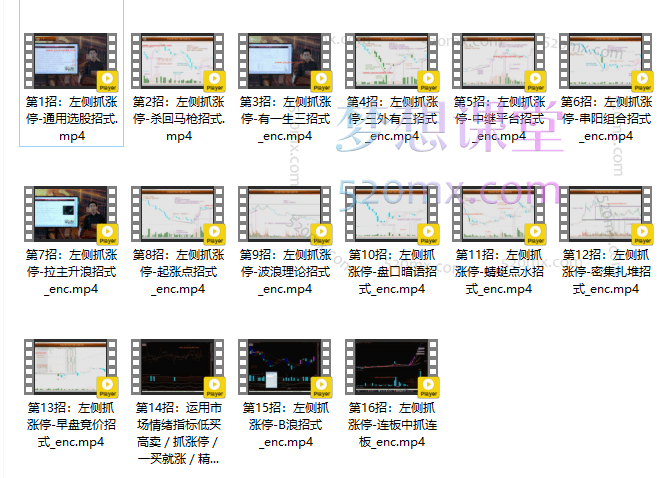The height and width of the screenshot is (478, 661).
Task: Choose the 第12招 密集扎堆招式 video thumbnail
Action: pos(606,214)
